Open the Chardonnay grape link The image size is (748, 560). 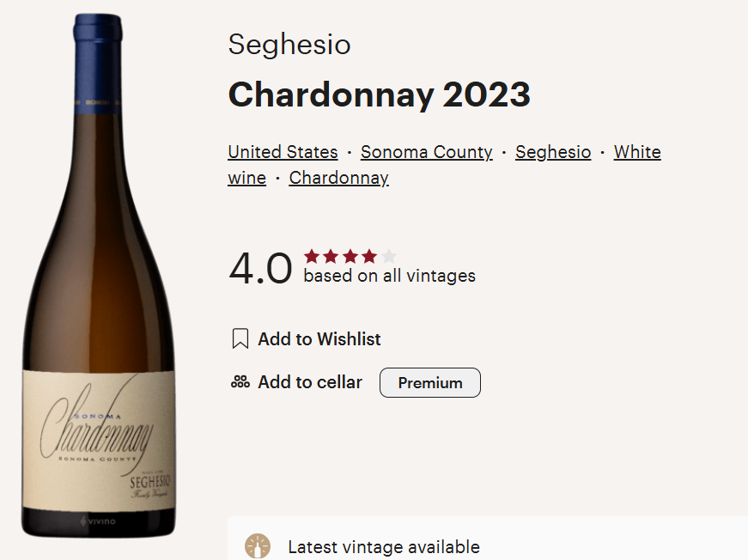point(338,178)
